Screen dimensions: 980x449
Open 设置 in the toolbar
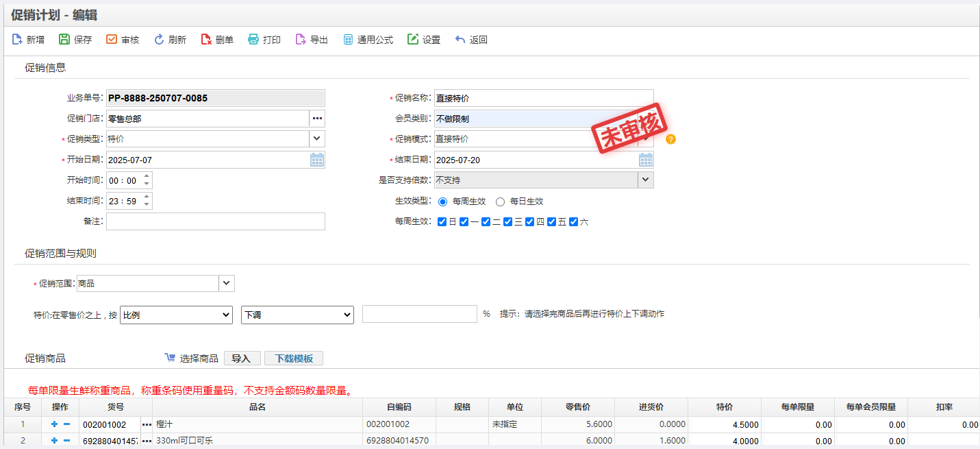click(x=424, y=40)
